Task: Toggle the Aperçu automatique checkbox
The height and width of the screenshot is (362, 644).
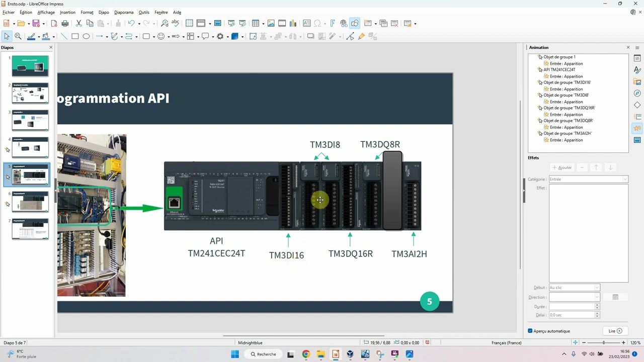Action: point(530,331)
